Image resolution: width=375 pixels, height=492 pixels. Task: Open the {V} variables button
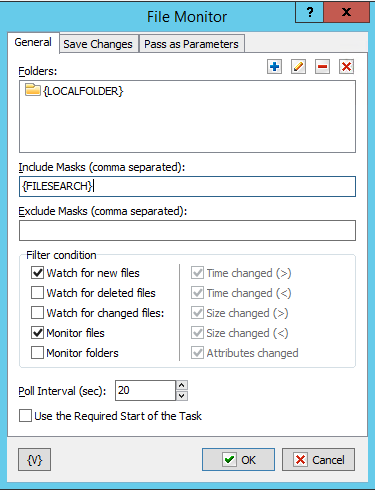(x=34, y=460)
